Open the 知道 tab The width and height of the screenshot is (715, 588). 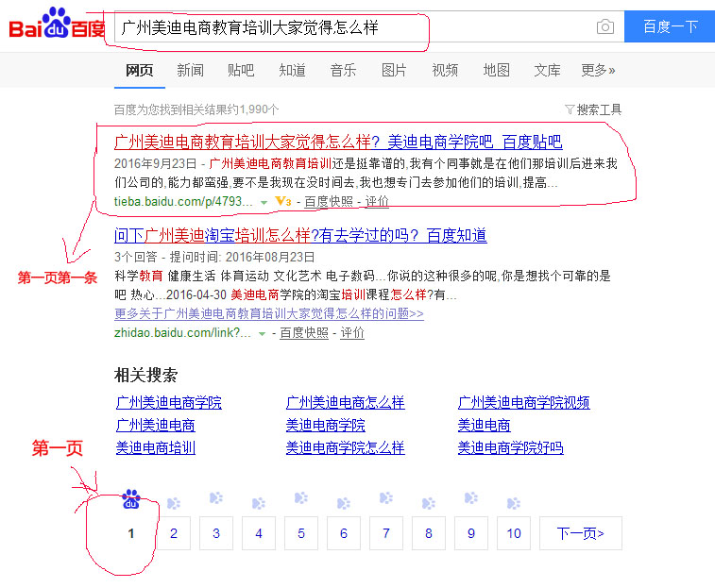(292, 70)
